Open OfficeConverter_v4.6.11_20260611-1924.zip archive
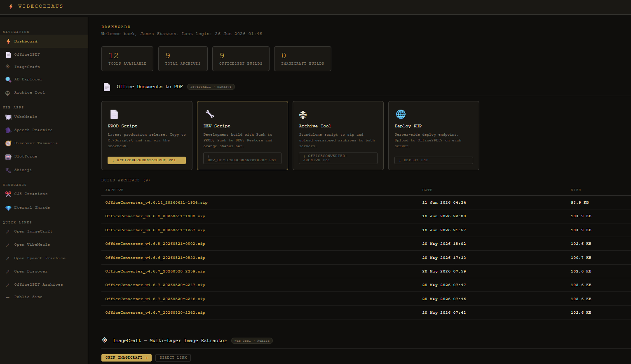Viewport: 631px width, 364px height. (x=156, y=203)
